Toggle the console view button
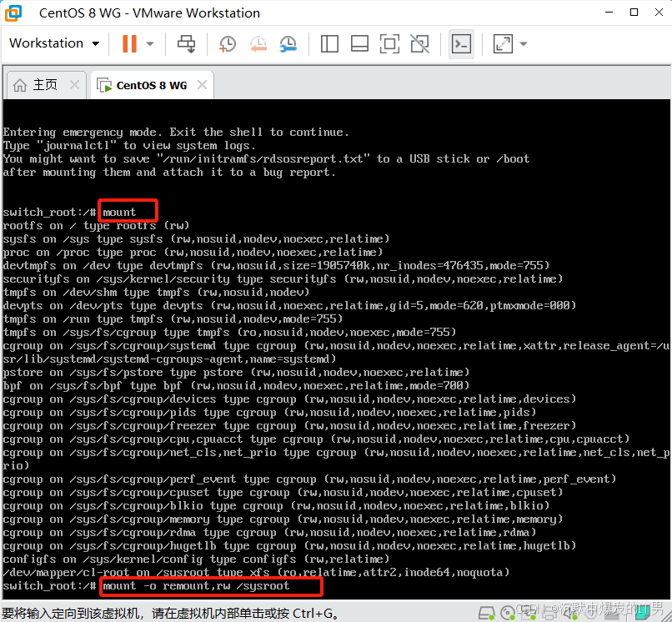672x622 pixels. [461, 43]
